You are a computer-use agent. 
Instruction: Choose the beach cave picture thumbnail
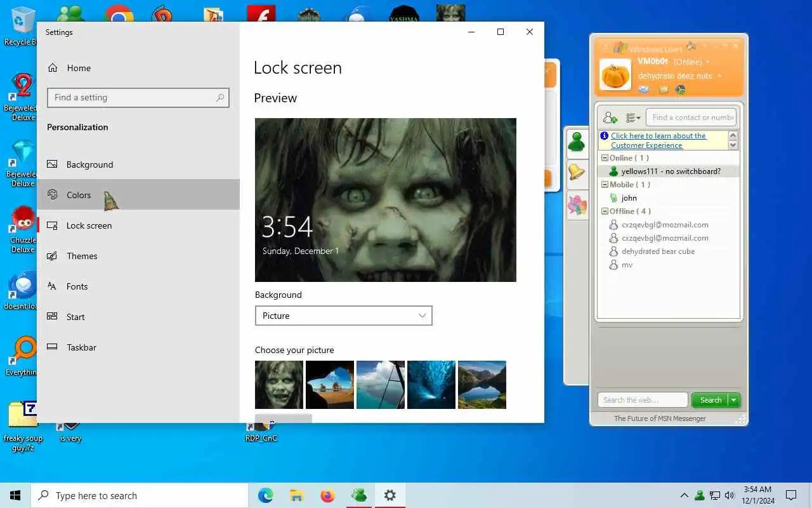tap(330, 385)
